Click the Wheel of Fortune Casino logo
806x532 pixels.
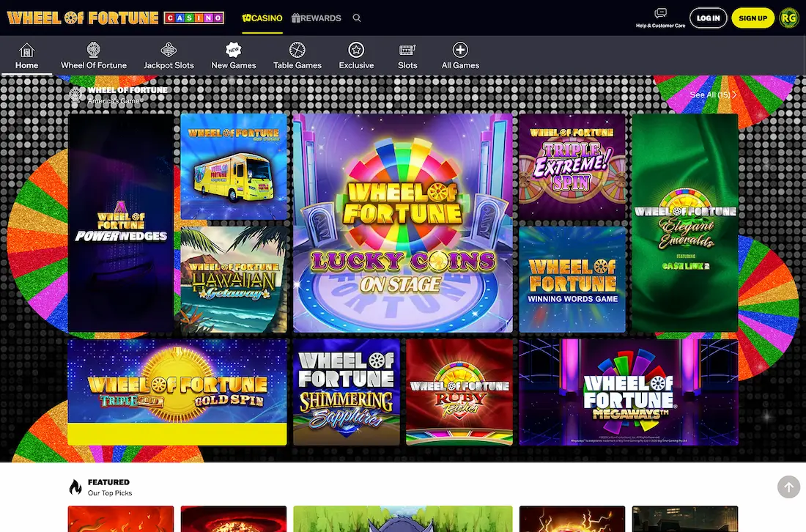tap(114, 17)
